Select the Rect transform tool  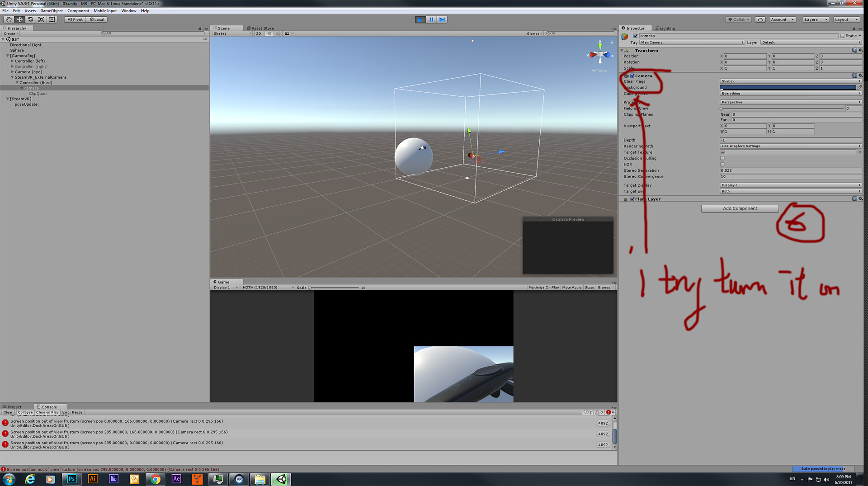click(x=52, y=19)
